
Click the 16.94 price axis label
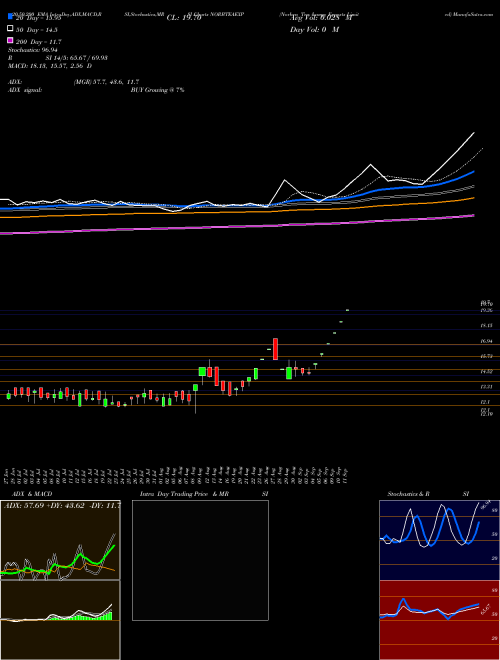pos(487,341)
